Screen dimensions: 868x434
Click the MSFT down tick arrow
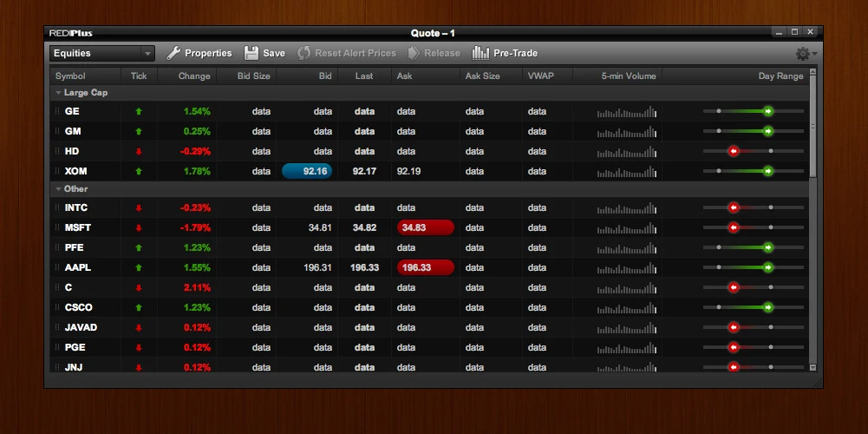pyautogui.click(x=139, y=227)
